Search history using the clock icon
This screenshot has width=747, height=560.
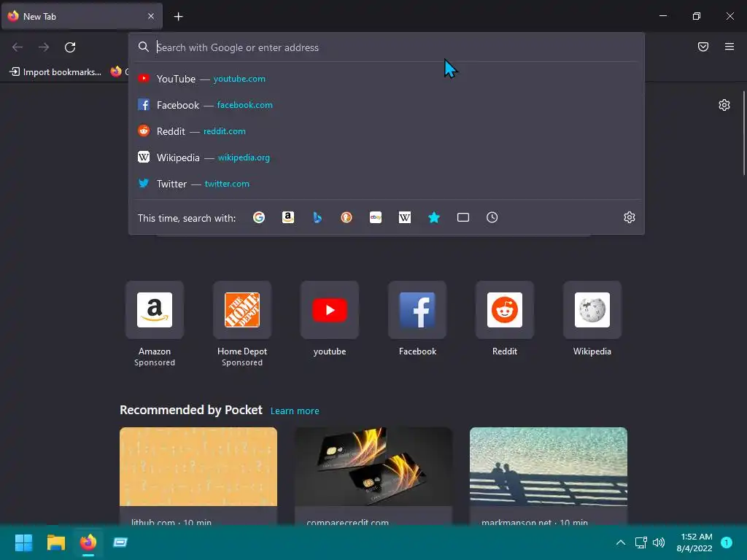click(x=492, y=217)
